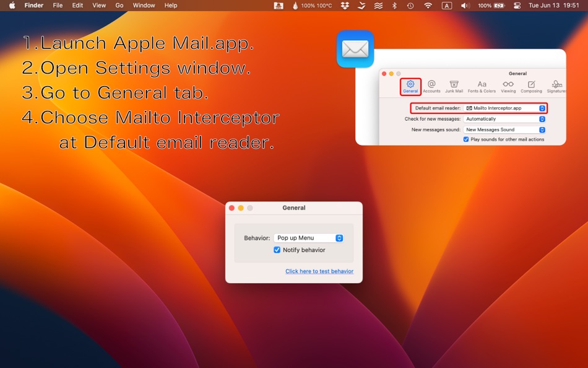Click the leftmost status icon before flame
Viewport: 588px width, 368px height.
(279, 5)
